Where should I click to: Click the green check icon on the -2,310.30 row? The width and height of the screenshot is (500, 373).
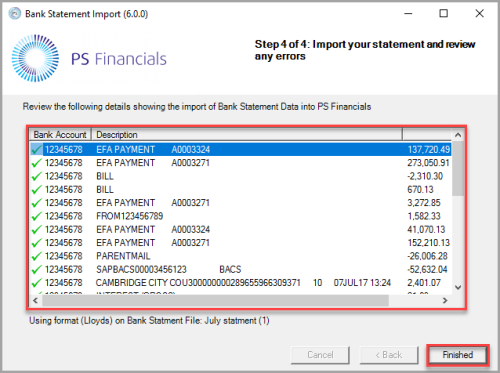pos(36,176)
